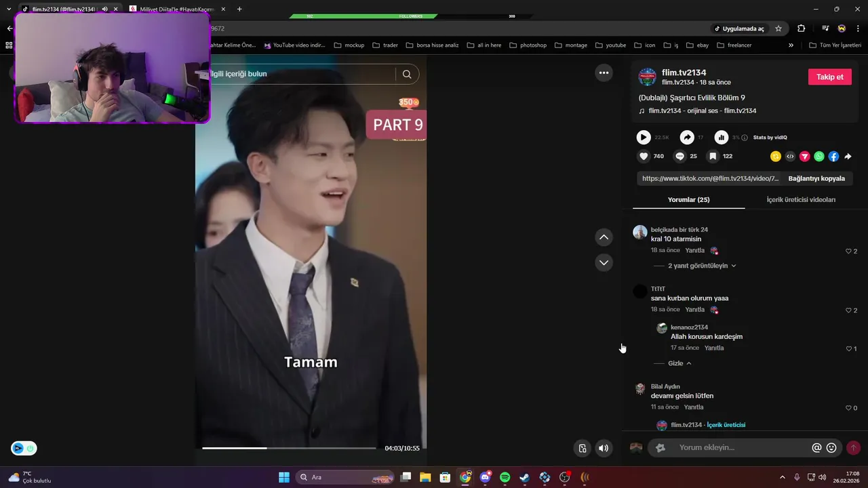Switch to 'İçerik üreticisi videoları' tab
This screenshot has height=488, width=868.
801,200
